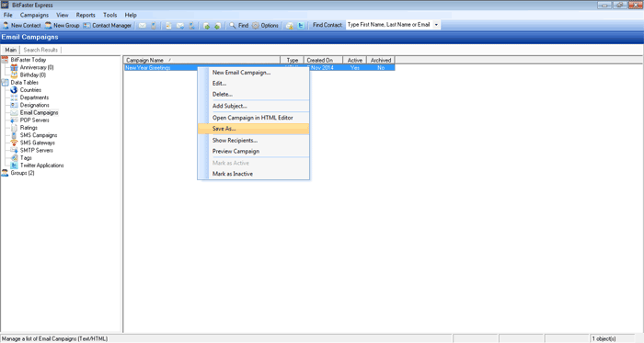644x343 pixels.
Task: Sort by the Created On column header
Action: pos(323,61)
